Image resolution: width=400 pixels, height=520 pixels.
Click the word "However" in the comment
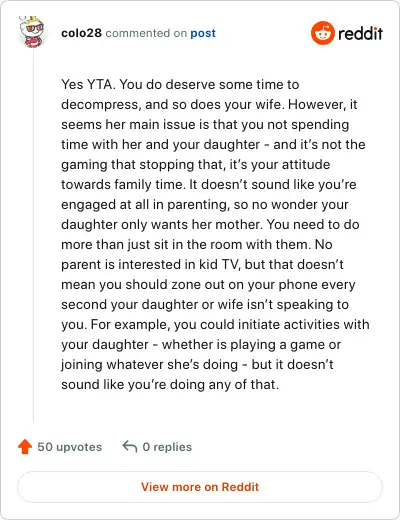point(317,104)
